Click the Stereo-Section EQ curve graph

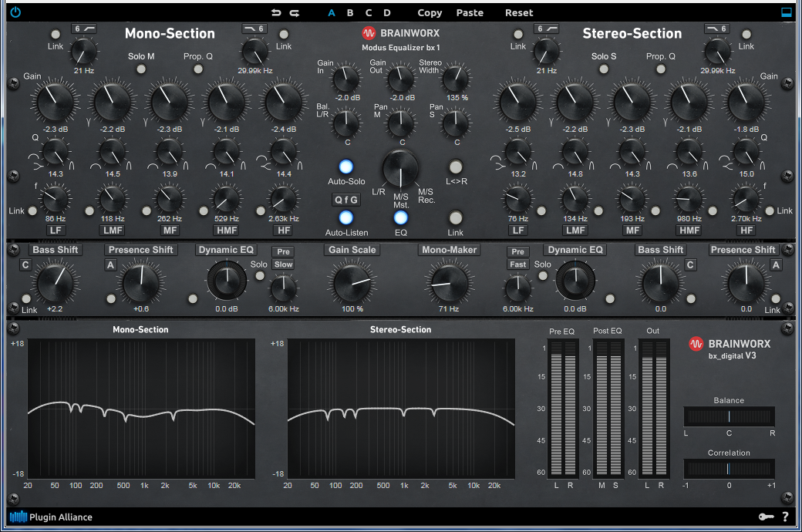coord(401,409)
